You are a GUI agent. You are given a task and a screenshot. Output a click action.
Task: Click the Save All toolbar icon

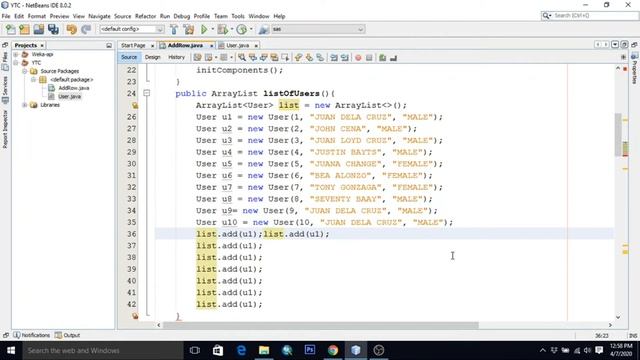(53, 29)
